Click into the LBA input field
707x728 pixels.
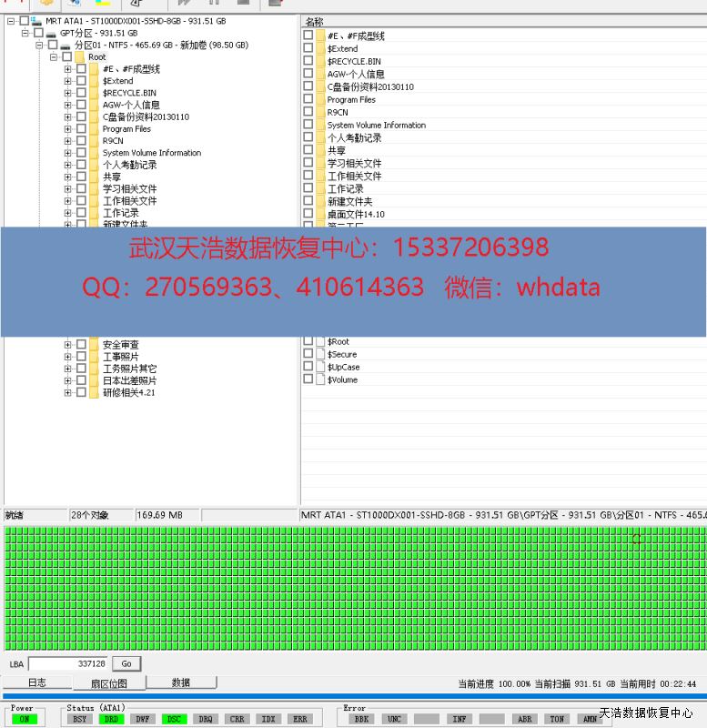tap(68, 664)
